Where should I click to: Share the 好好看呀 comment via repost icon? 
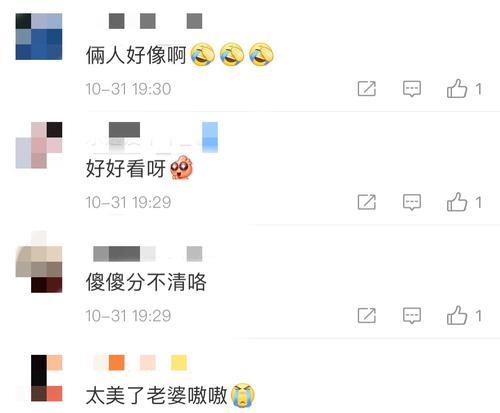pyautogui.click(x=367, y=202)
